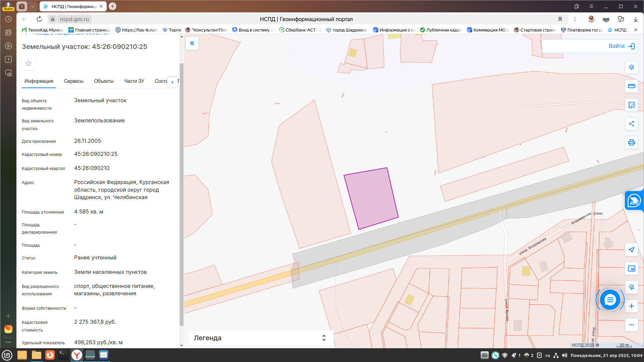Zoom out of the map with minus

pos(631,325)
